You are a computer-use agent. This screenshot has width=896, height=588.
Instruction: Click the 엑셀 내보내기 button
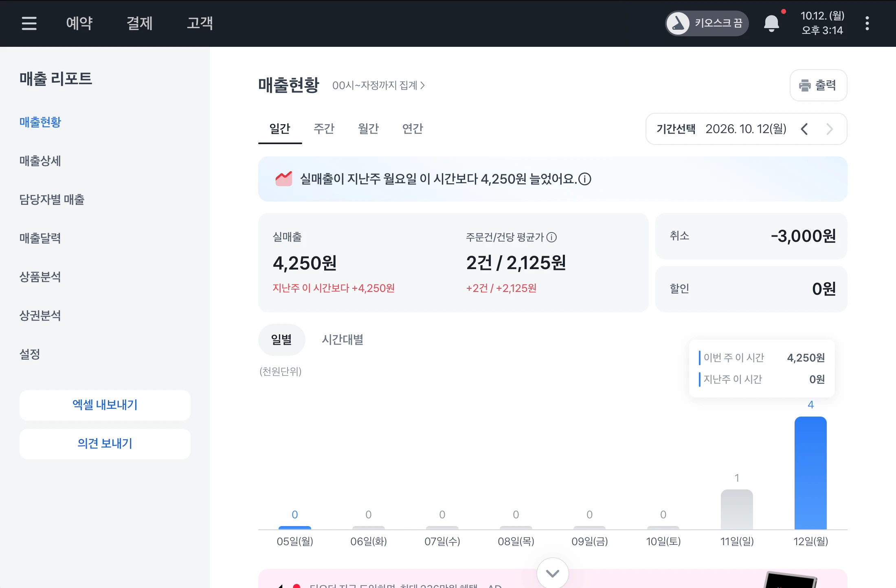(x=105, y=405)
